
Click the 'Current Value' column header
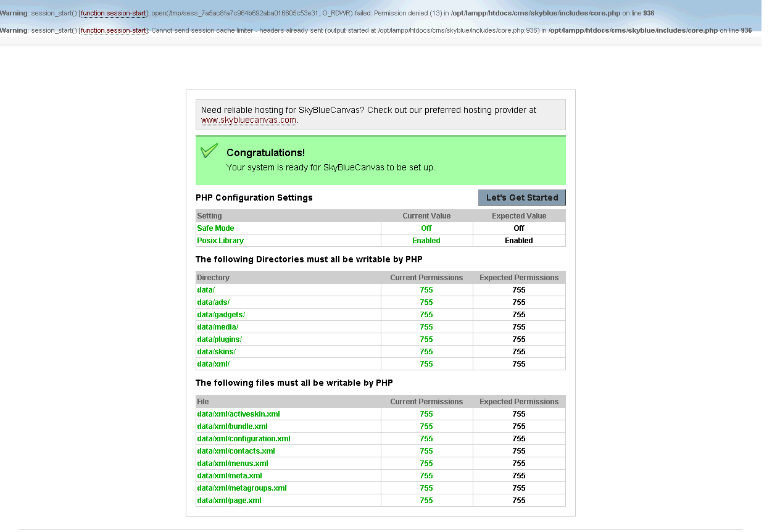tap(426, 216)
